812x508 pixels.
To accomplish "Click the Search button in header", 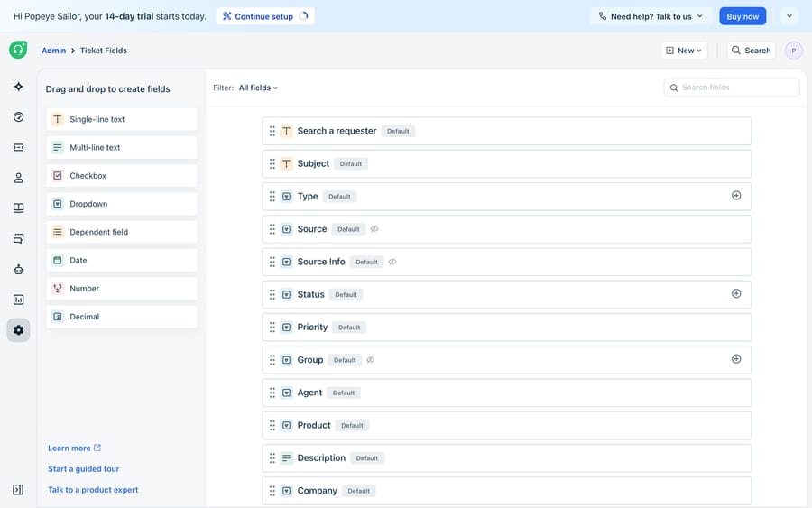I will (x=752, y=51).
